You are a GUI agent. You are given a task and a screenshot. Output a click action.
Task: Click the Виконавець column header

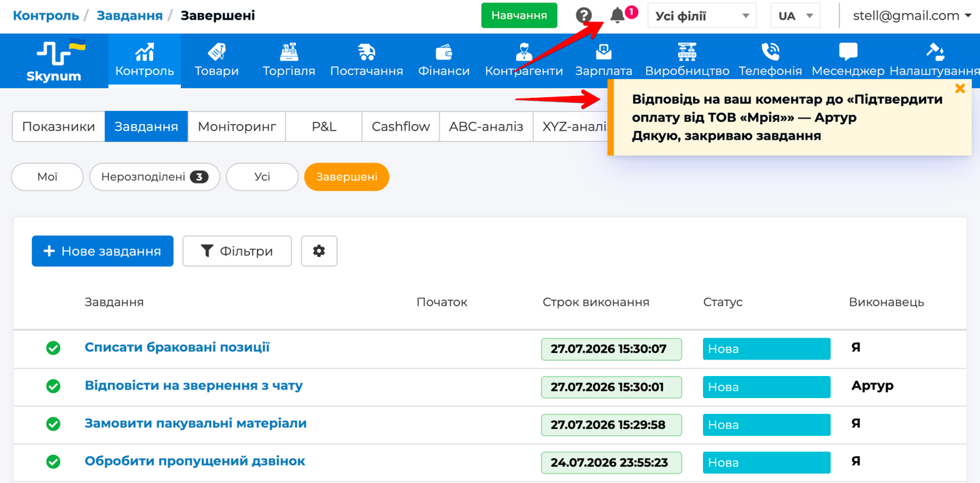(887, 302)
